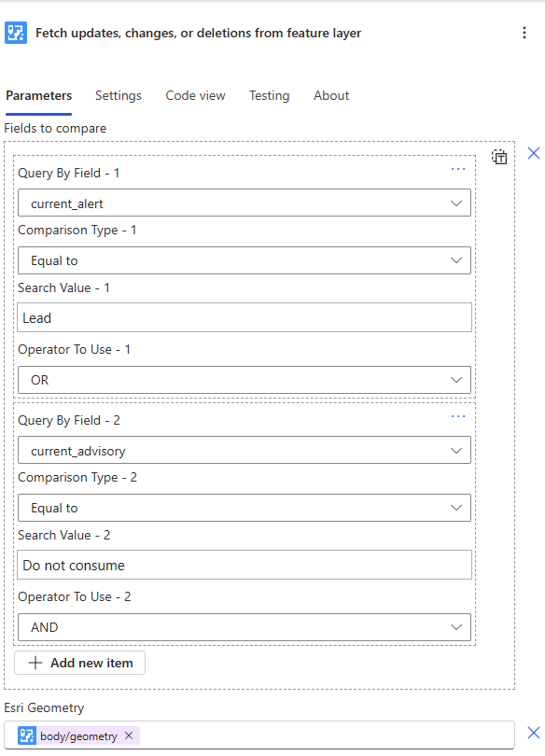The width and height of the screenshot is (545, 756).
Task: Switch to the Settings tab
Action: click(119, 95)
